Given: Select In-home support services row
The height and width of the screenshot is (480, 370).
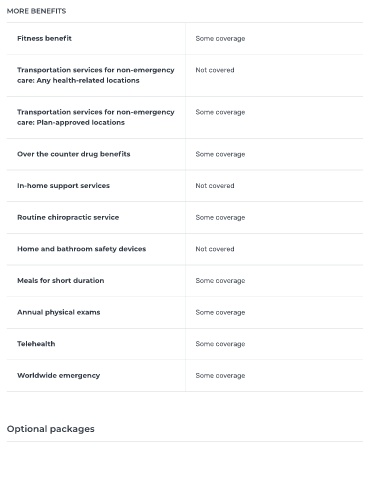Looking at the screenshot, I should pyautogui.click(x=184, y=186).
